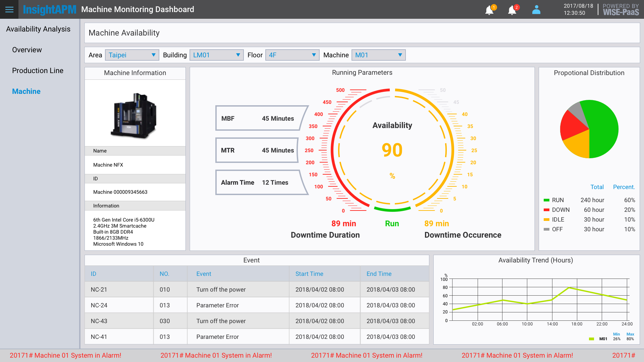Click the Availability Analysis sidebar heading

click(x=38, y=29)
